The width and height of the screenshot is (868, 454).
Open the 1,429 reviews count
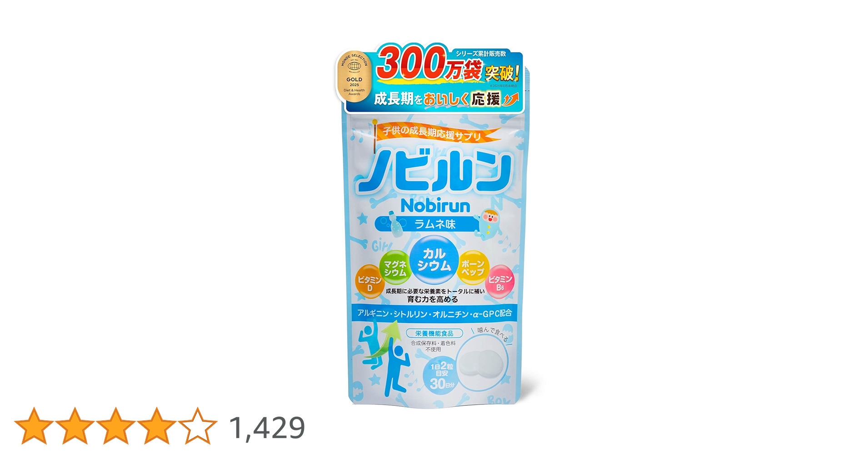(267, 428)
